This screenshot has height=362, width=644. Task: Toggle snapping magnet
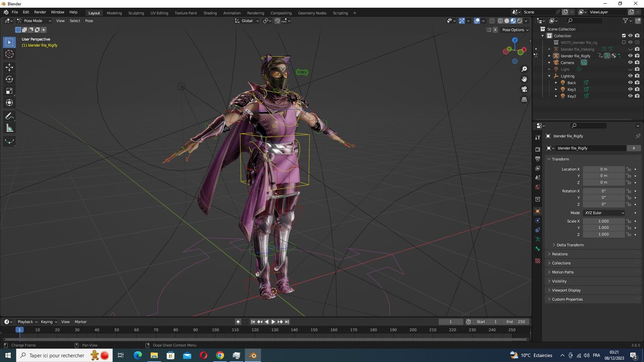pos(277,21)
